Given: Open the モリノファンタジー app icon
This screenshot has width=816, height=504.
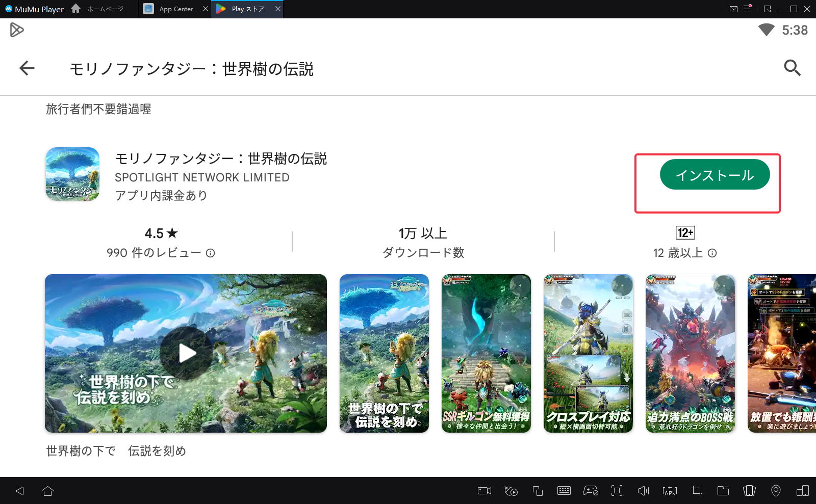Looking at the screenshot, I should point(72,174).
